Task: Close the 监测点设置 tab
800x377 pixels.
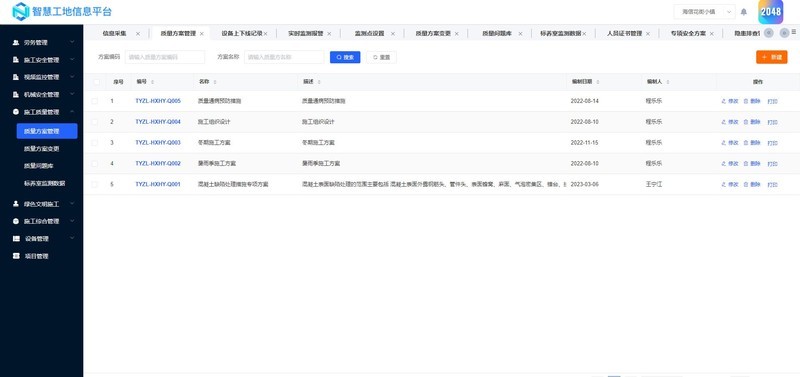Action: (x=393, y=34)
